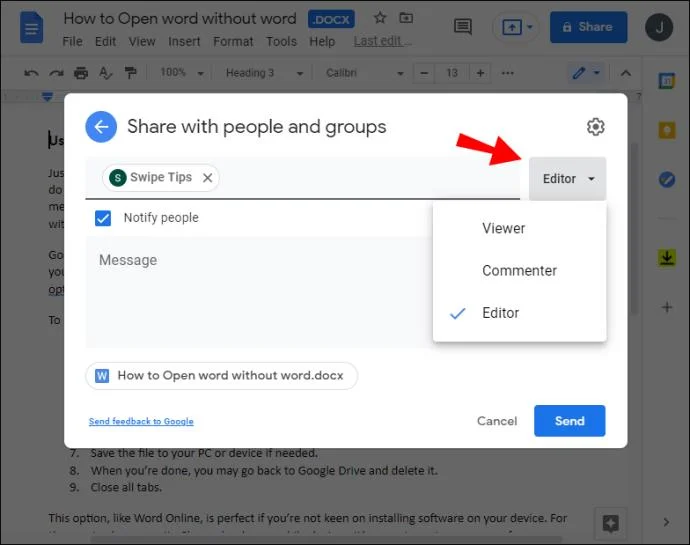
Task: Open the Editor role dropdown
Action: point(568,179)
